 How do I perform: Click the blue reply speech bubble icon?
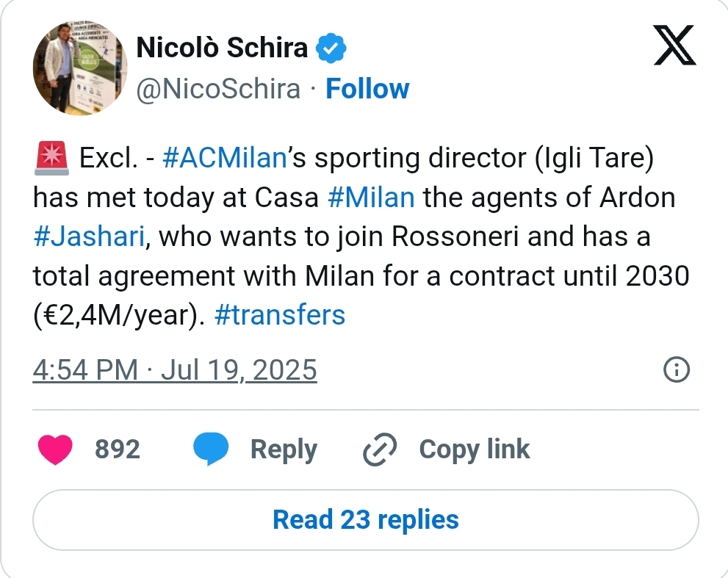coord(211,449)
